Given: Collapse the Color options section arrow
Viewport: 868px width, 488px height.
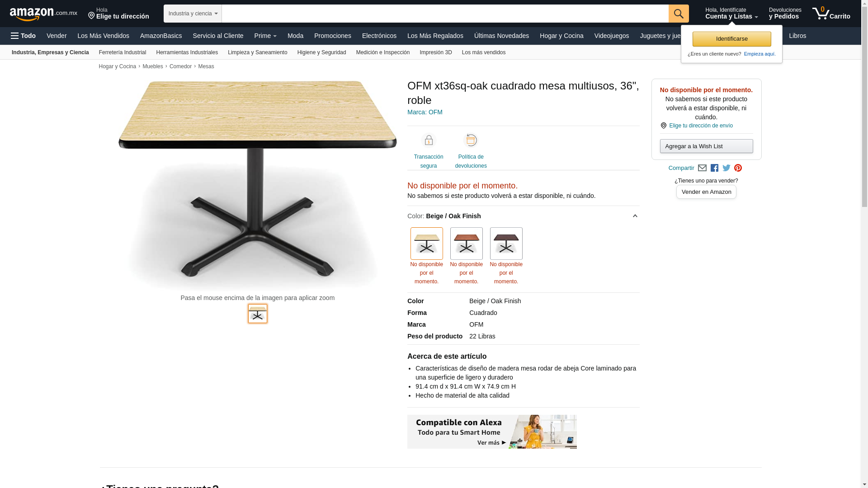Looking at the screenshot, I should pyautogui.click(x=635, y=216).
